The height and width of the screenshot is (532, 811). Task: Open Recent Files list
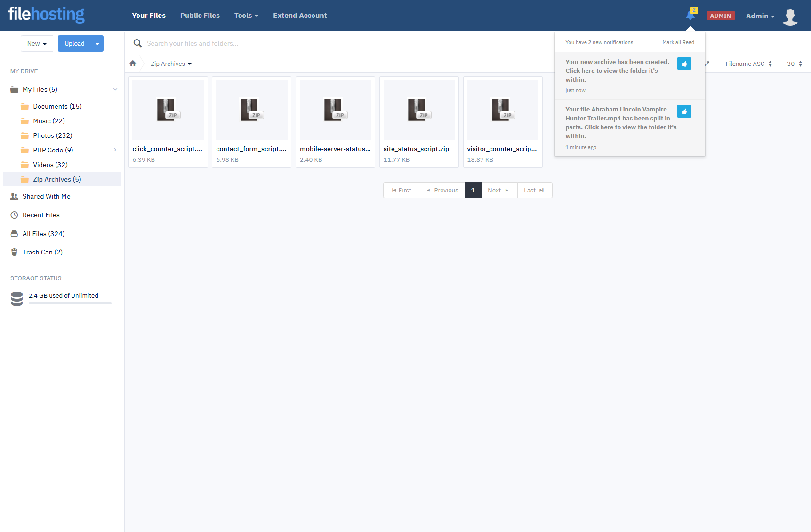(x=41, y=215)
